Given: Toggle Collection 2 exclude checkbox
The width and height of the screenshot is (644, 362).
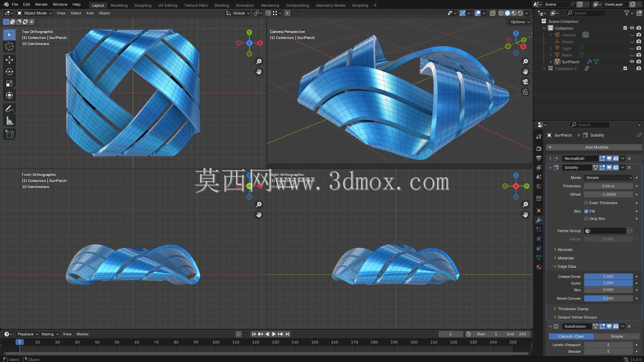Looking at the screenshot, I should click(x=625, y=68).
